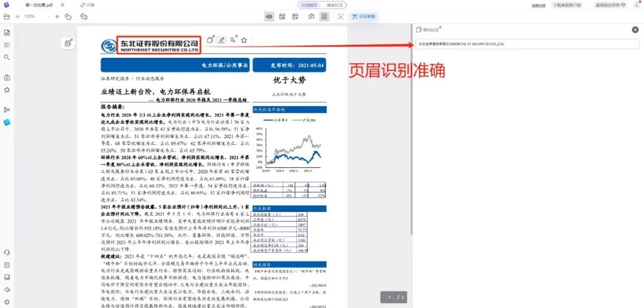Click the zoom in plus button
The height and width of the screenshot is (308, 644).
57,17
